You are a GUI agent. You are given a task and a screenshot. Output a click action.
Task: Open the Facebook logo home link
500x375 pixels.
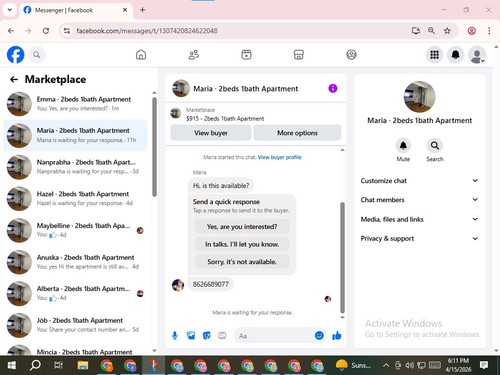point(15,55)
